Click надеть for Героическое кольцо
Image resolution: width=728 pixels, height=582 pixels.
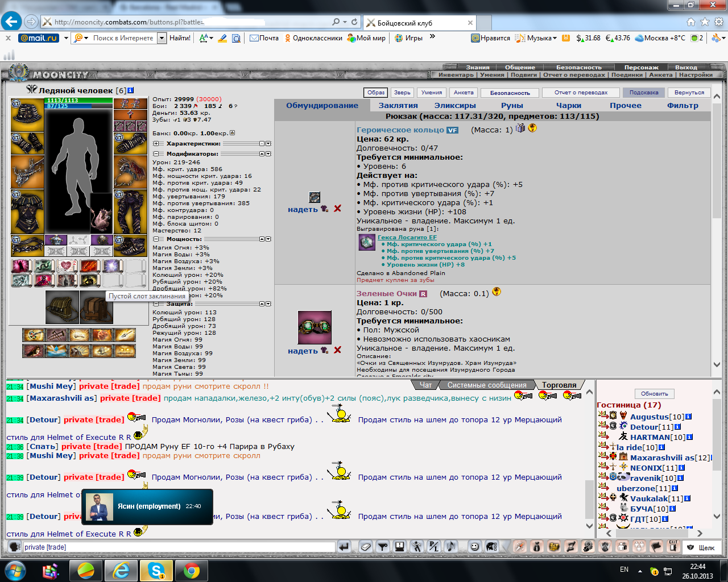click(303, 209)
